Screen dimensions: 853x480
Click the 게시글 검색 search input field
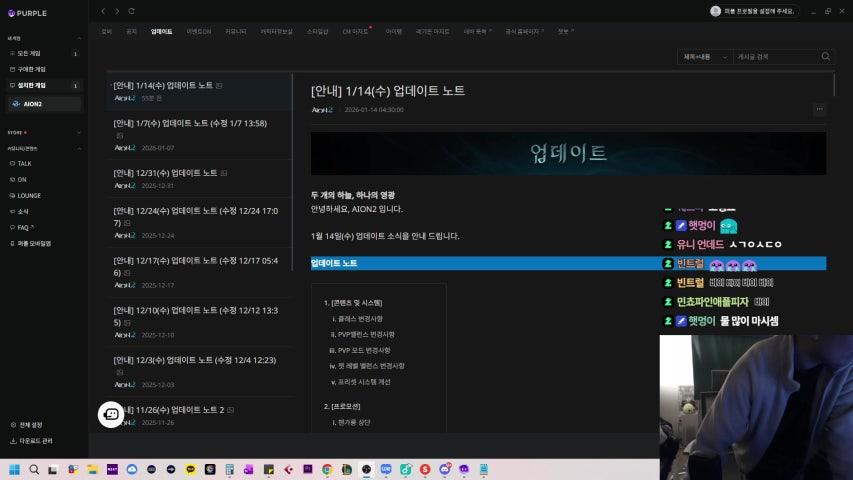(775, 57)
